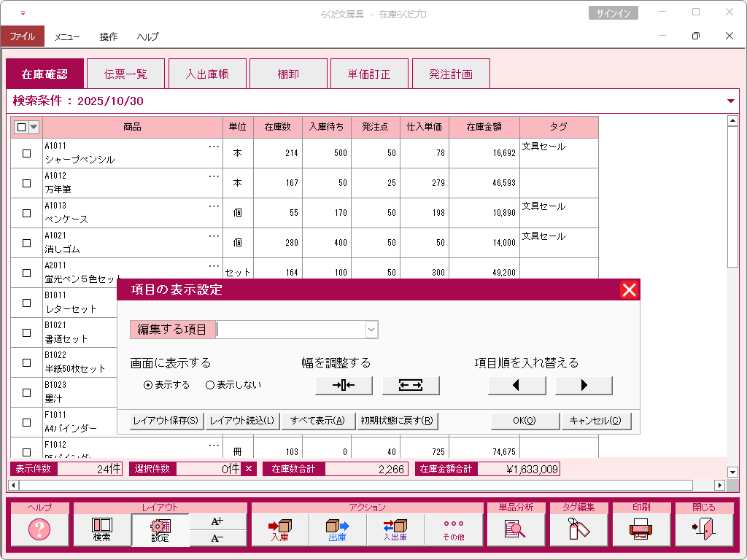The width and height of the screenshot is (747, 560).
Task: Click the help question mark icon
Action: (39, 529)
